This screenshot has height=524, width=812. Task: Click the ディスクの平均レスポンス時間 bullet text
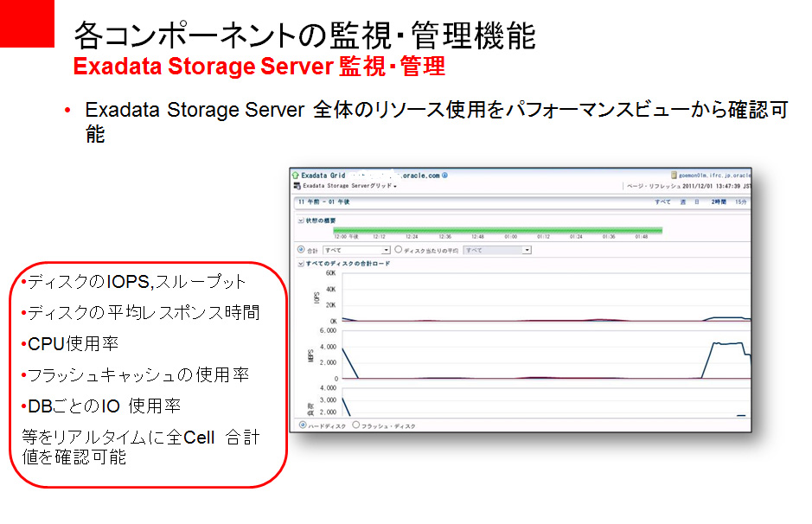(144, 313)
